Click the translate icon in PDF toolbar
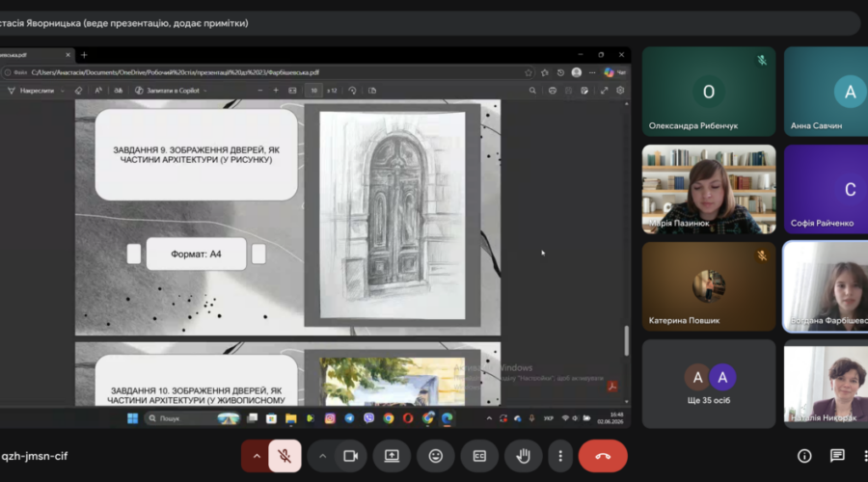Screen dimensions: 868x482 119,91
